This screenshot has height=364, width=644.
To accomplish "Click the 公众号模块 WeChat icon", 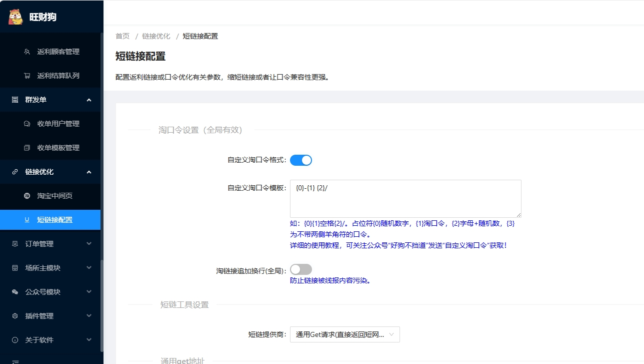I will [15, 292].
